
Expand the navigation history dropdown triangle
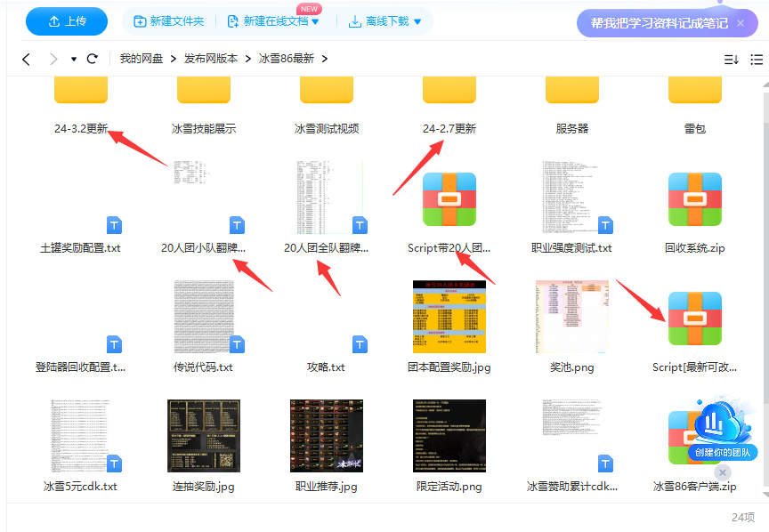pos(73,60)
